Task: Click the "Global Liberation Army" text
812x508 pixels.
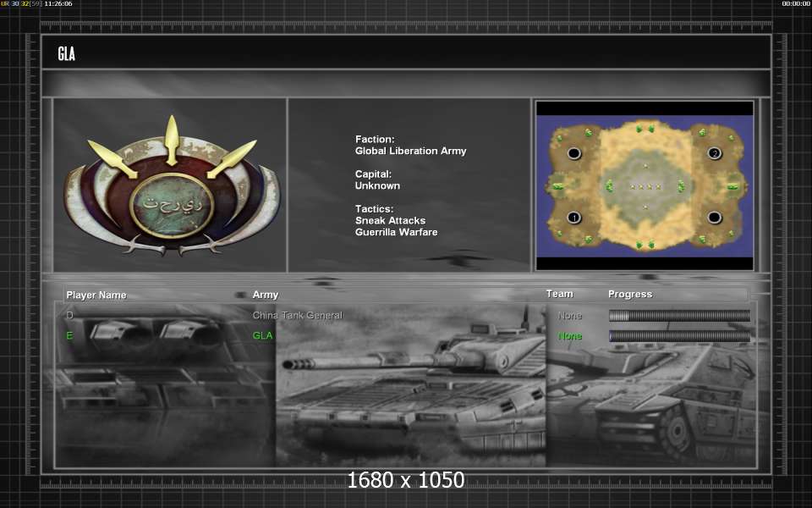Action: [x=411, y=151]
